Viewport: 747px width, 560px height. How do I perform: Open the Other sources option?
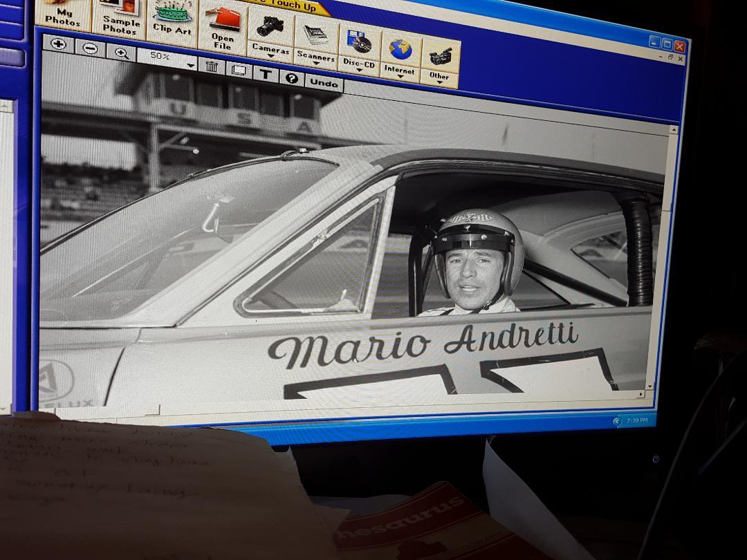coord(440,62)
